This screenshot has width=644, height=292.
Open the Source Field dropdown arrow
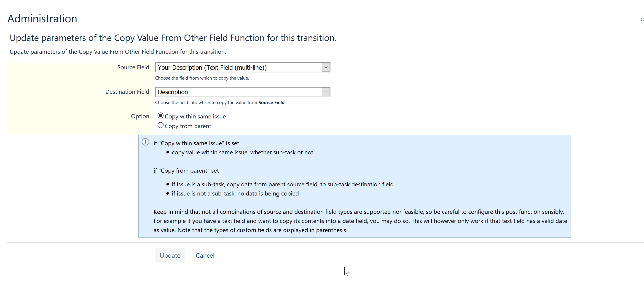325,67
